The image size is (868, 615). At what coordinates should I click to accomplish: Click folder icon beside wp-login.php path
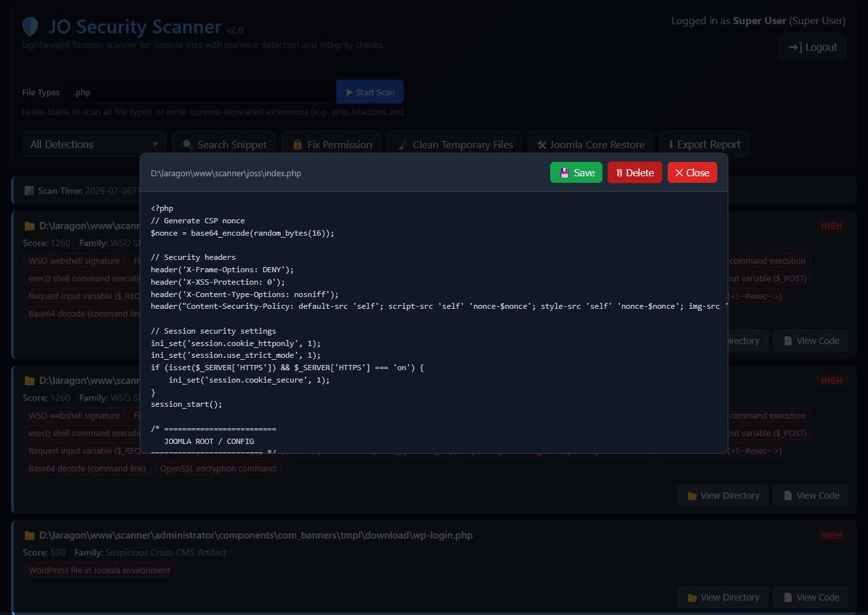pos(29,535)
